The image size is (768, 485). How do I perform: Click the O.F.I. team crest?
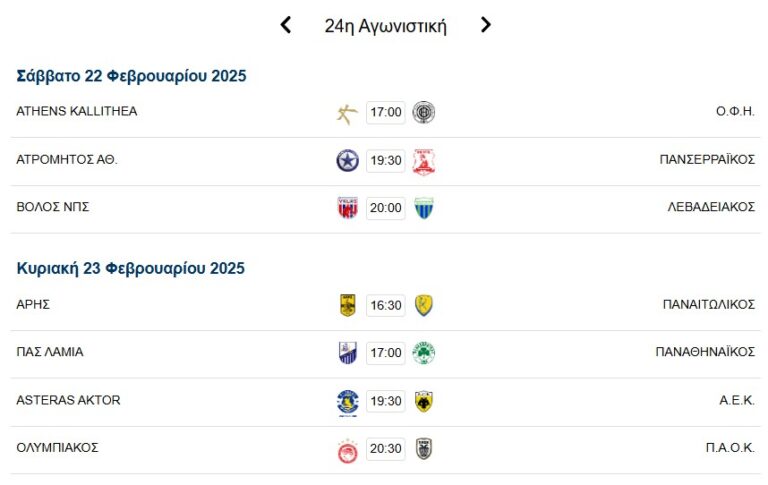pos(424,113)
